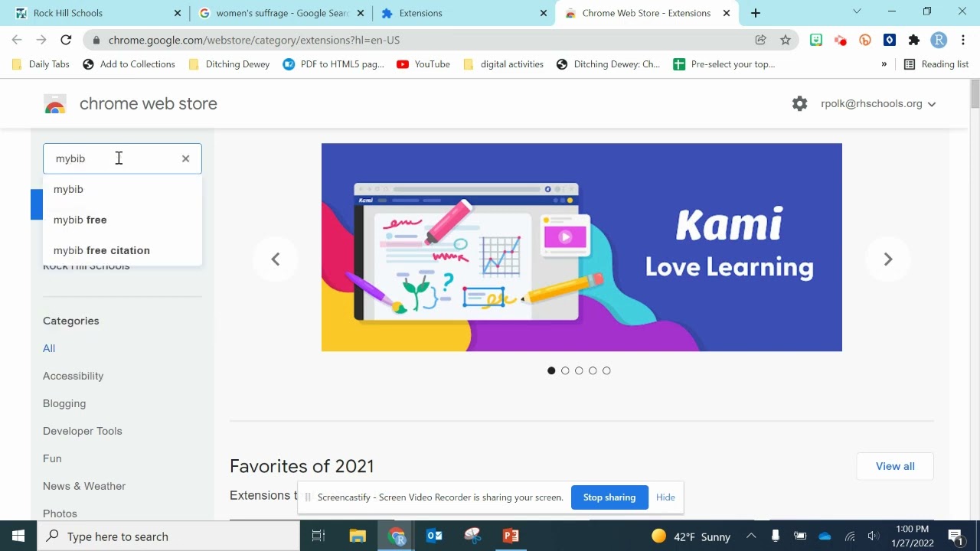980x551 pixels.
Task: Click the Windows taskbar search box
Action: 168,536
